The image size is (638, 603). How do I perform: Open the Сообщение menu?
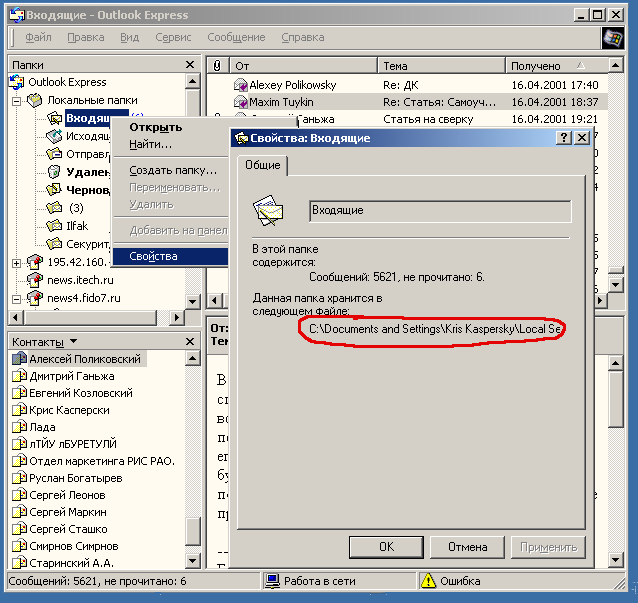pos(236,37)
